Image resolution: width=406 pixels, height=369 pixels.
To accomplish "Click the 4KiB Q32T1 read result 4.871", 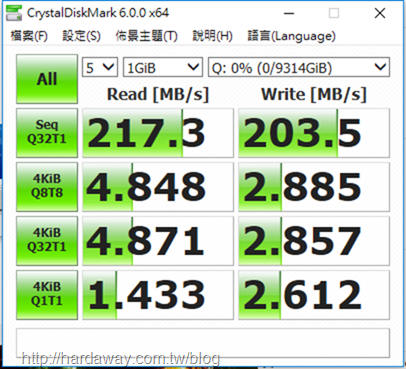I will (x=158, y=241).
